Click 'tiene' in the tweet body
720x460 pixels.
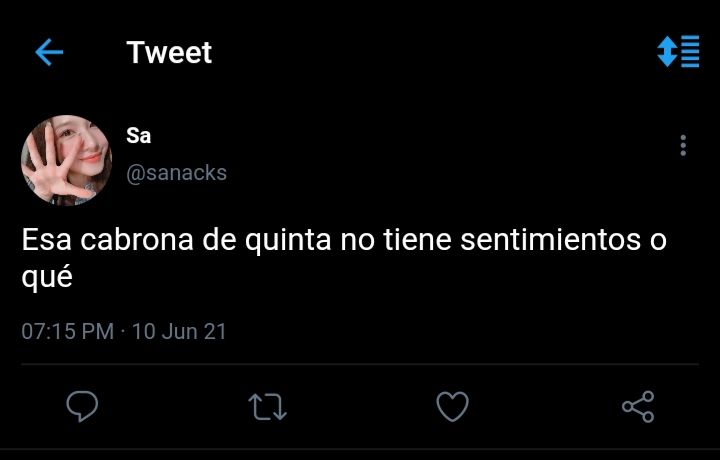point(417,240)
